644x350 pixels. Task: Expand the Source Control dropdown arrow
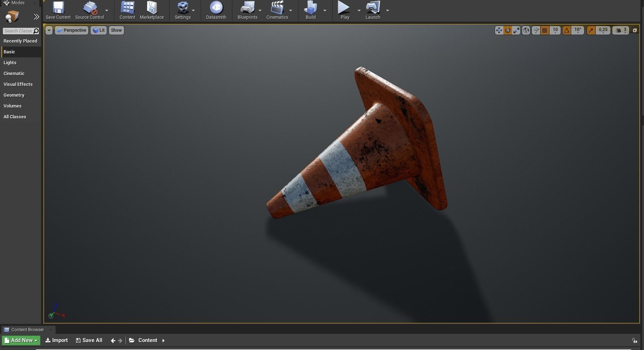pos(107,10)
